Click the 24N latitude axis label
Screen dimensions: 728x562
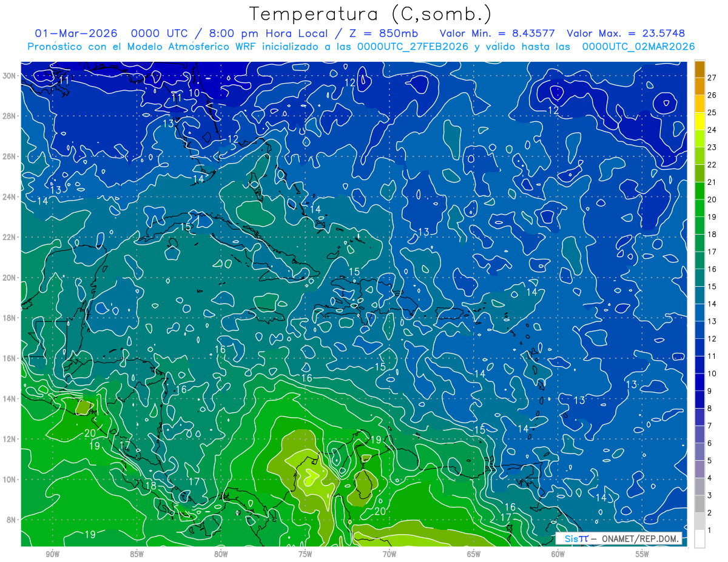[x=9, y=197]
